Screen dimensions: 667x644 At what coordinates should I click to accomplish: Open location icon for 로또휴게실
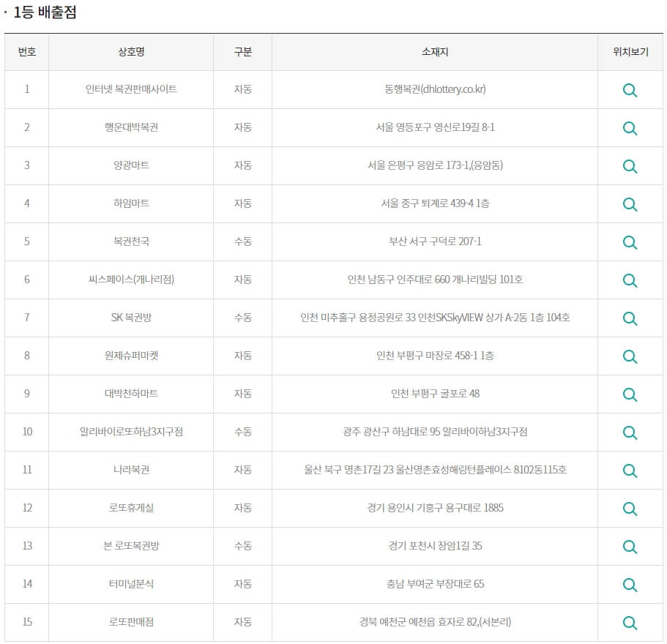[x=630, y=509]
